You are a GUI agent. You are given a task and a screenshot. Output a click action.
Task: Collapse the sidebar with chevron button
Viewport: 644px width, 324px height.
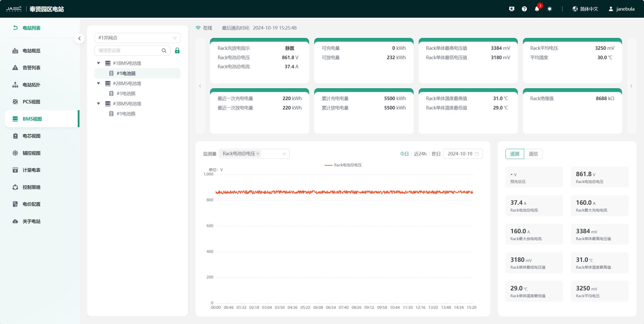click(79, 38)
